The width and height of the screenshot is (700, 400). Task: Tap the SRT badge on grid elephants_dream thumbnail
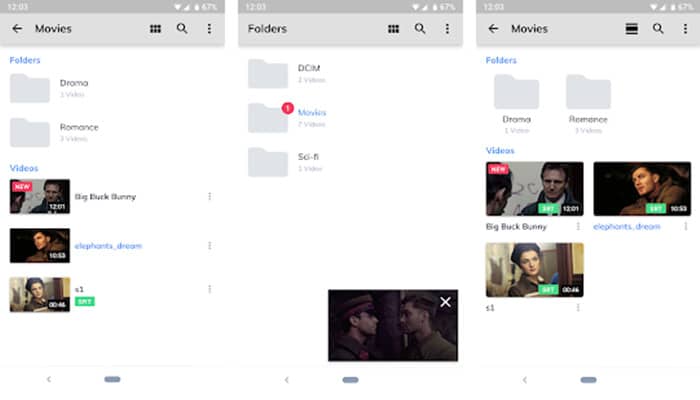click(x=655, y=208)
